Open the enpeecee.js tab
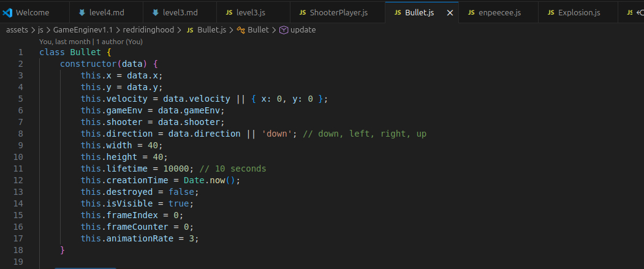This screenshot has width=644, height=269. [495, 12]
